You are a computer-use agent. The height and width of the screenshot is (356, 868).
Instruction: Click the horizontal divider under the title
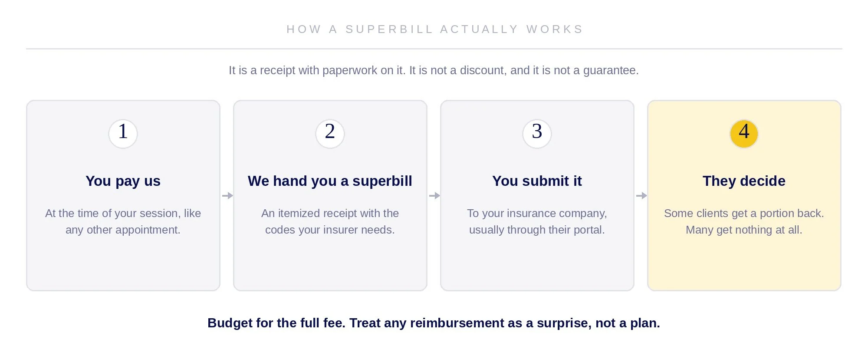434,49
